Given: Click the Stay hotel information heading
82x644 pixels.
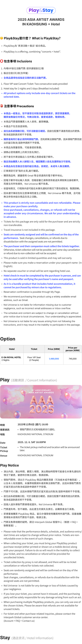Looking at the screenshot, I should 5,638.
